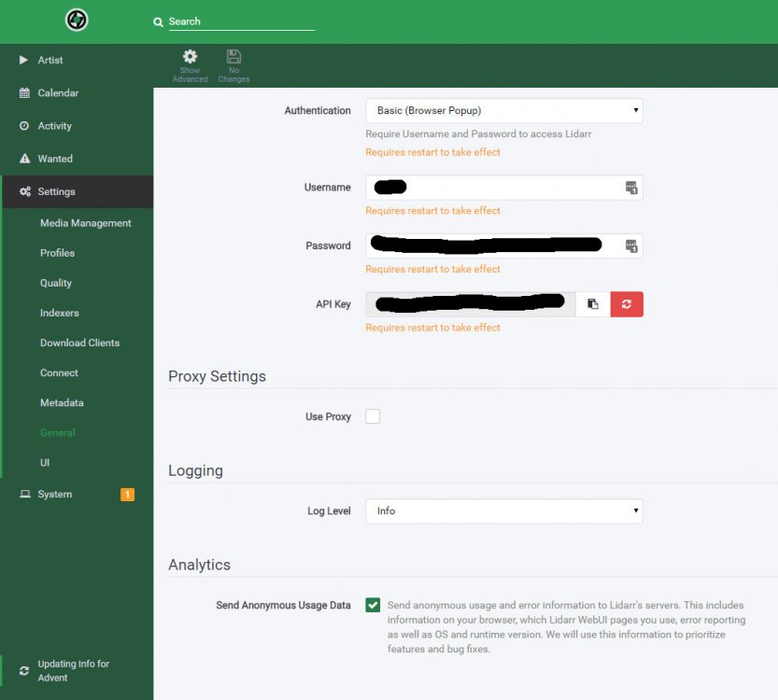This screenshot has height=700, width=778.
Task: Click the search magnifier icon
Action: [158, 21]
